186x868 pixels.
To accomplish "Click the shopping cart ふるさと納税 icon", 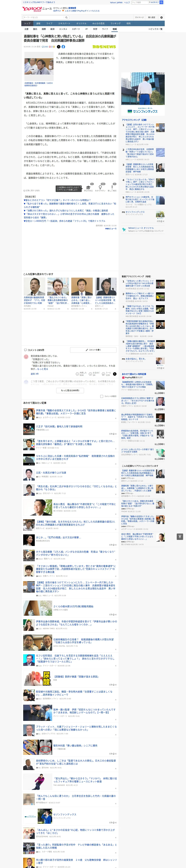I will 63,11.
